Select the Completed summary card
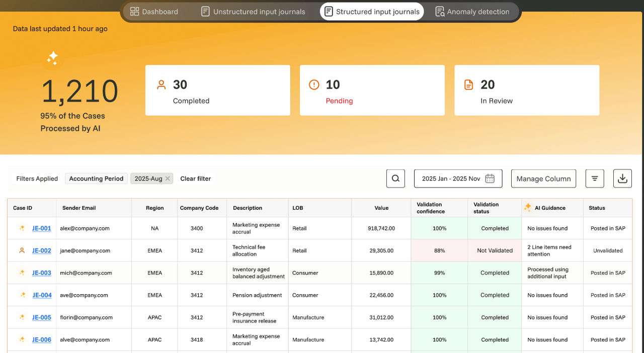644x353 pixels. pyautogui.click(x=217, y=90)
